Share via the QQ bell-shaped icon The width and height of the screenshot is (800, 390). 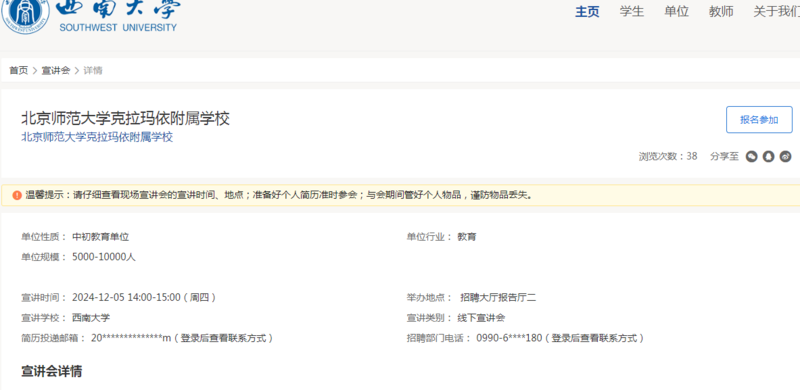[x=768, y=157]
